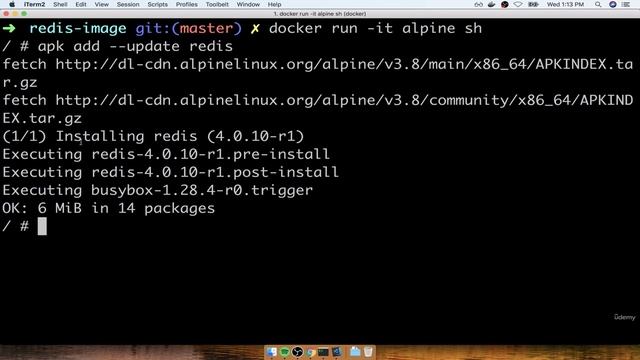Open the Session menu
This screenshot has width=640, height=360.
pyautogui.click(x=128, y=4)
